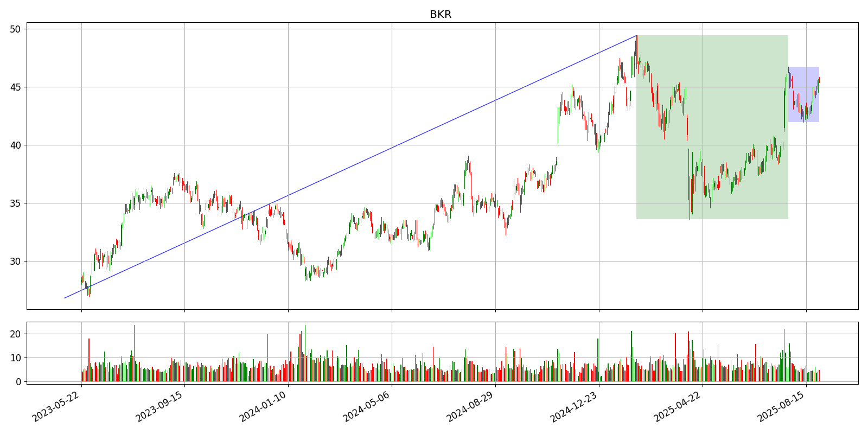Screen dimensions: 868x434
Task: Click the 2024-01-10 date label
Action: pos(263,407)
